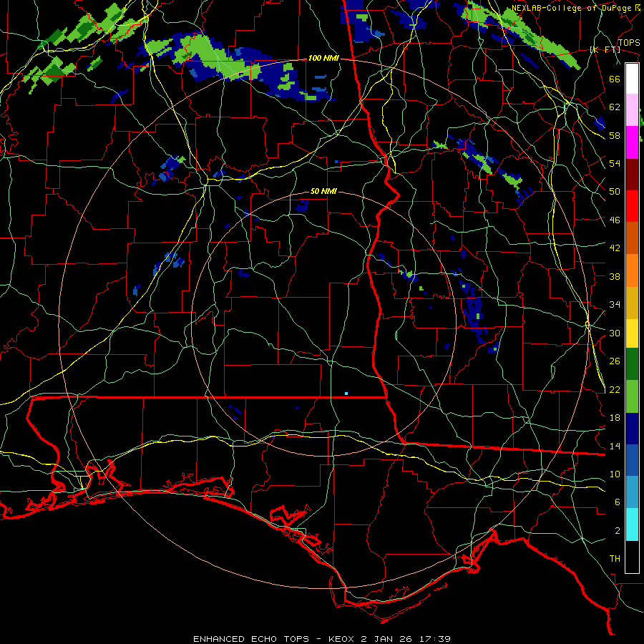Image resolution: width=644 pixels, height=644 pixels.
Task: Click the Enhanced Echo Tops KEOX caption
Action: pos(322,639)
